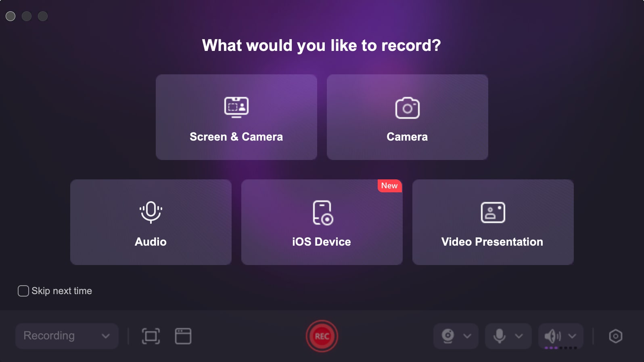This screenshot has height=362, width=644.
Task: Start recording with the red REC button
Action: (322, 336)
